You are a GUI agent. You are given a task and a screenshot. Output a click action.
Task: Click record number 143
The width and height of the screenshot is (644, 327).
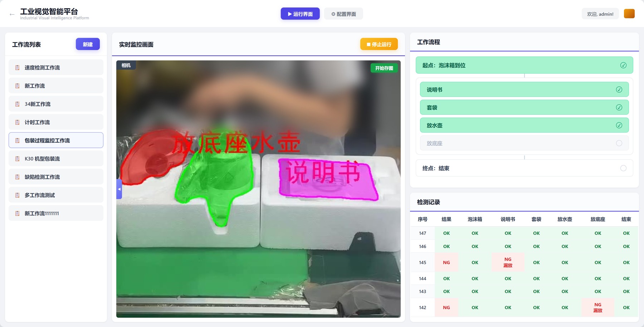point(423,291)
